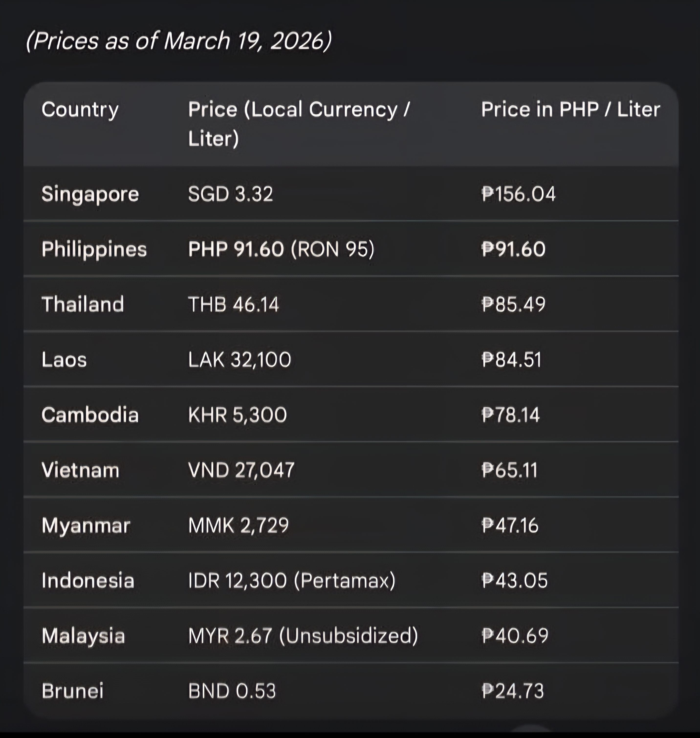Click the LAK 32,100 price cell
Screen dimensions: 700x738
tap(239, 360)
